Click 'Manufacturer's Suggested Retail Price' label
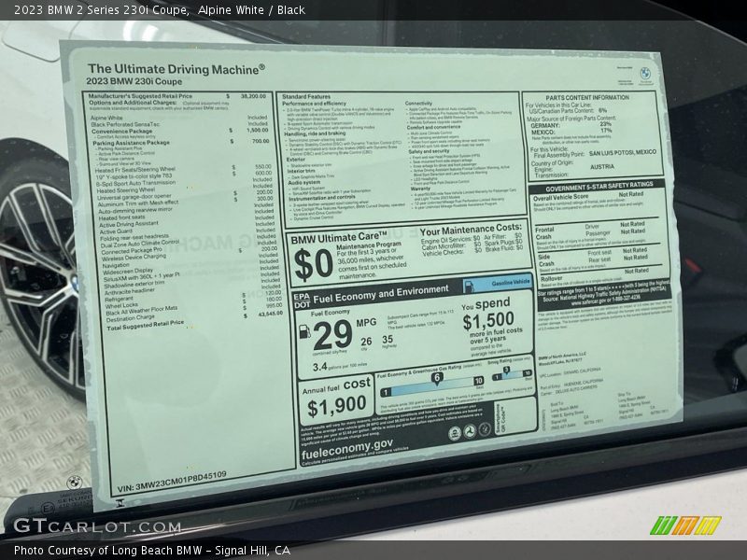Image resolution: width=747 pixels, height=560 pixels. pyautogui.click(x=140, y=96)
